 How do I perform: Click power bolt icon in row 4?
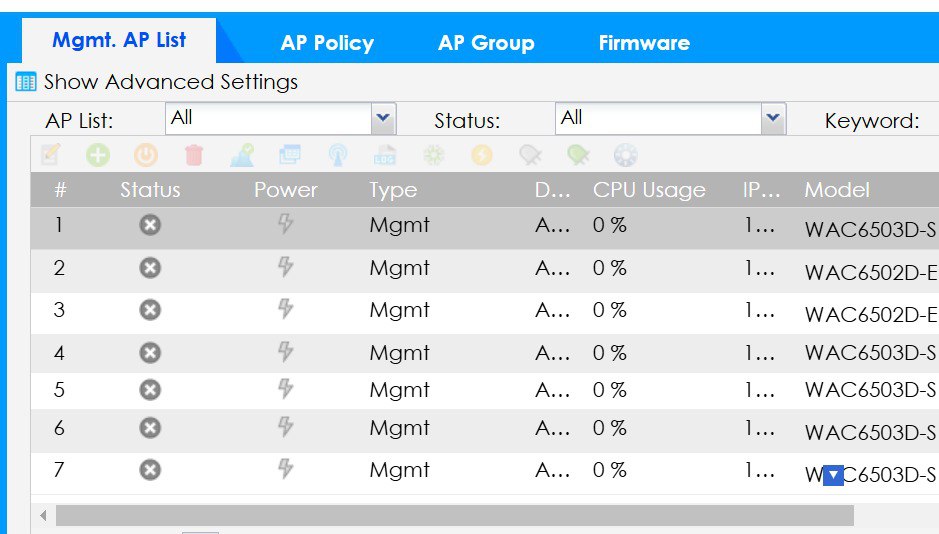click(x=286, y=351)
